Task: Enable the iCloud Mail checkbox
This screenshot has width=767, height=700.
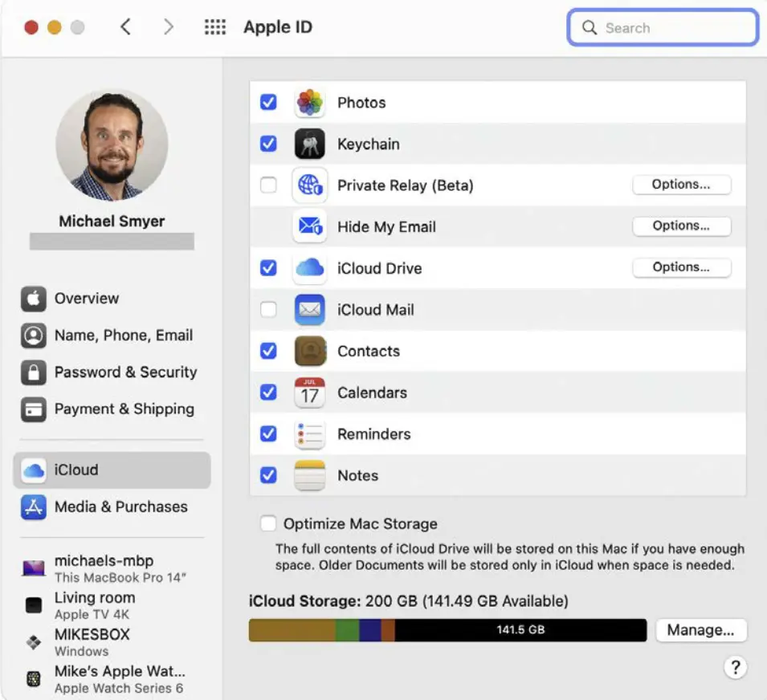Action: pos(268,310)
